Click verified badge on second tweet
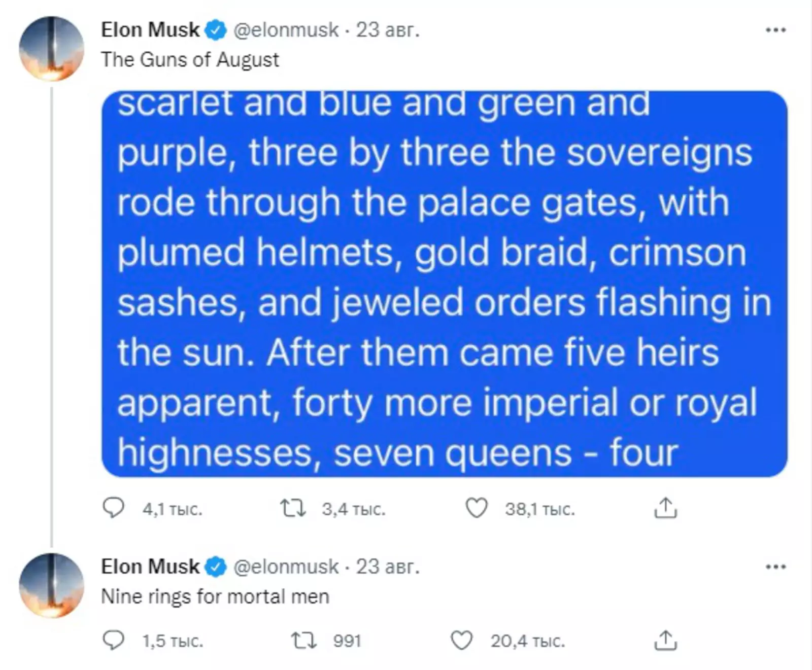The image size is (812, 670). pos(216,567)
